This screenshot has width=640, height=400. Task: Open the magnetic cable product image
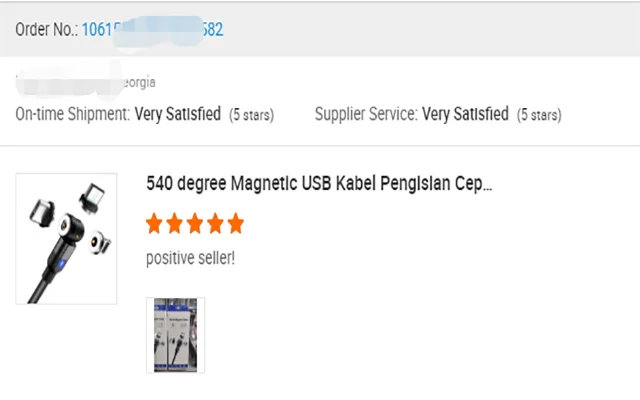point(66,238)
